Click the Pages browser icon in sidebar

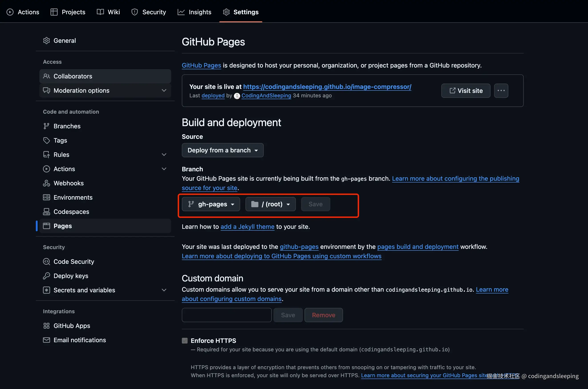point(46,226)
